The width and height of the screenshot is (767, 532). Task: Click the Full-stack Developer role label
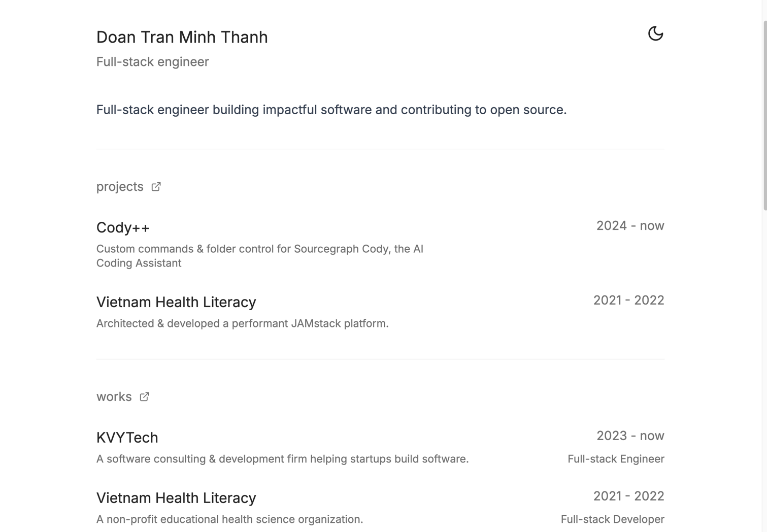click(612, 519)
